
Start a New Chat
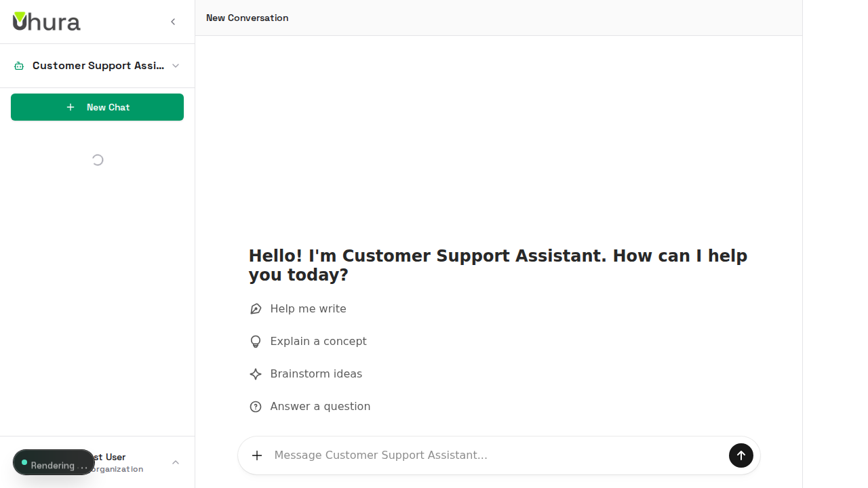pyautogui.click(x=97, y=106)
